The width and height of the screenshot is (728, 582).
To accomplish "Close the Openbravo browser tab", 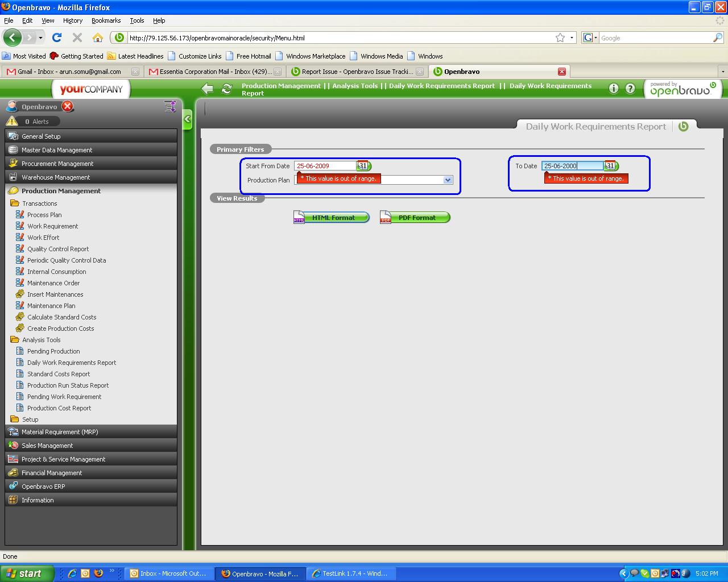I will coord(562,72).
